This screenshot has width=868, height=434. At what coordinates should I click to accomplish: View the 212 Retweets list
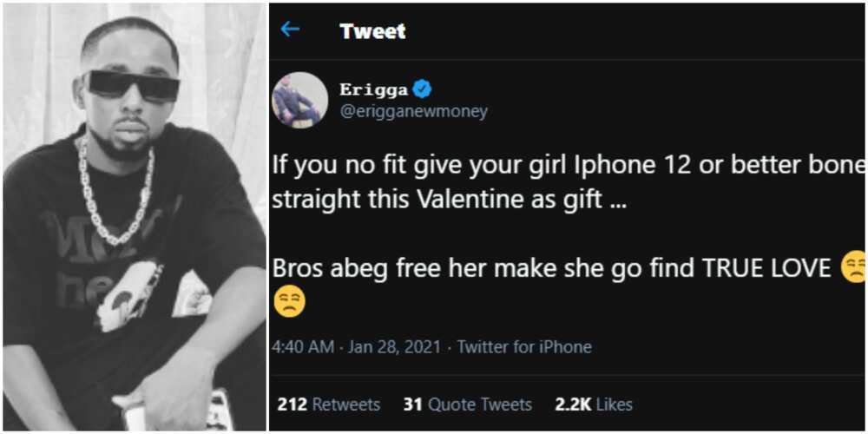pyautogui.click(x=329, y=404)
